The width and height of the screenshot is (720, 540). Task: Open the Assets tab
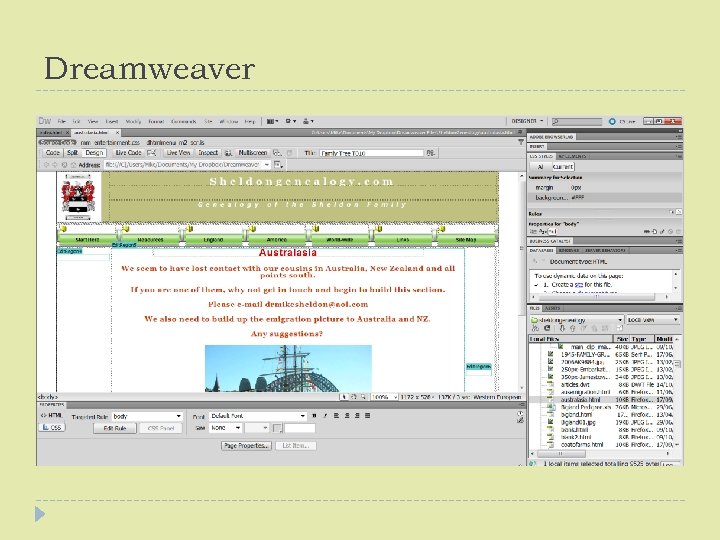pos(552,309)
